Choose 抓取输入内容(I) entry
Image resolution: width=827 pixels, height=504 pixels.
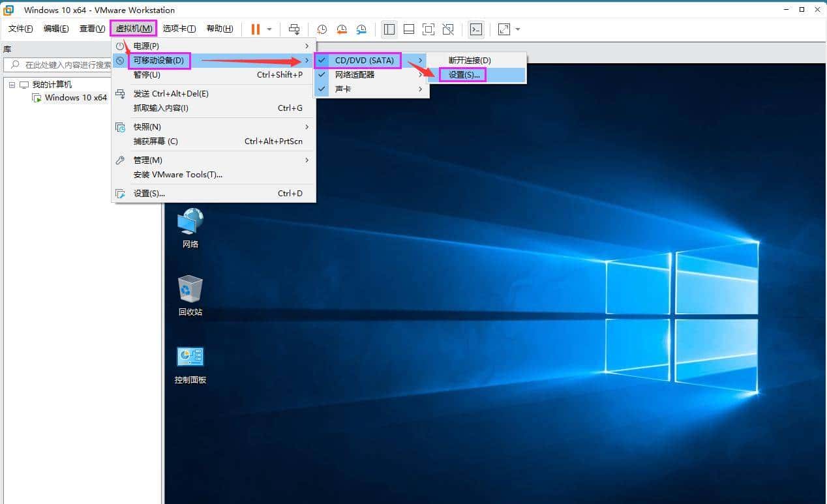[x=214, y=108]
